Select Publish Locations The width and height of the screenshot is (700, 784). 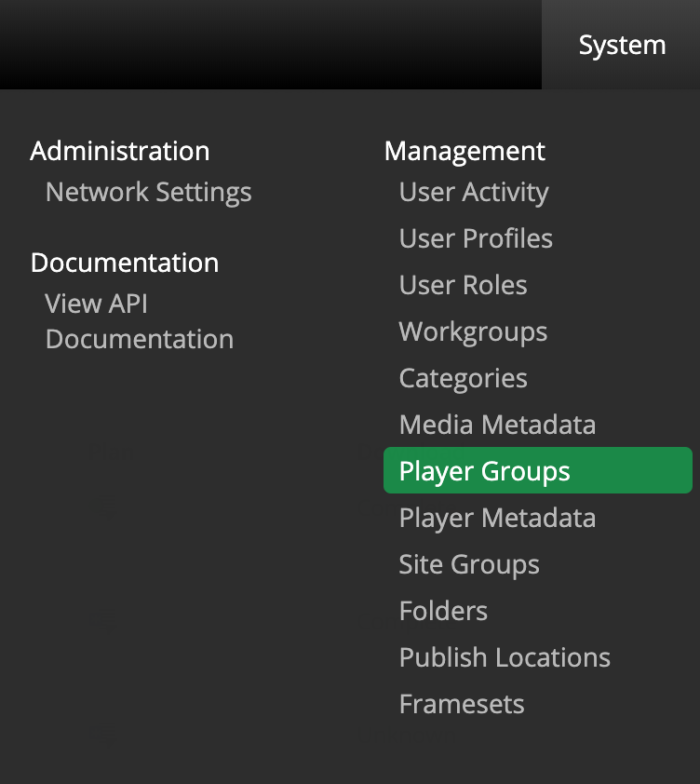pyautogui.click(x=505, y=657)
